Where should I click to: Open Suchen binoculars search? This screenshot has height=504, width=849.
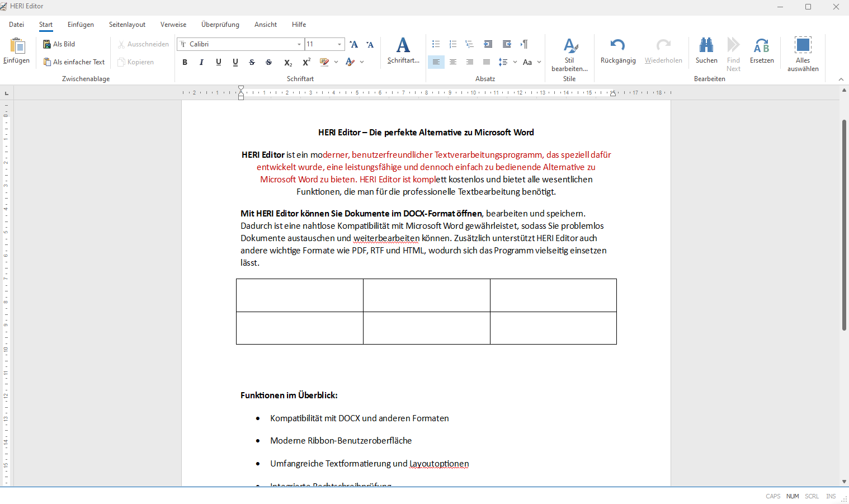(x=706, y=45)
